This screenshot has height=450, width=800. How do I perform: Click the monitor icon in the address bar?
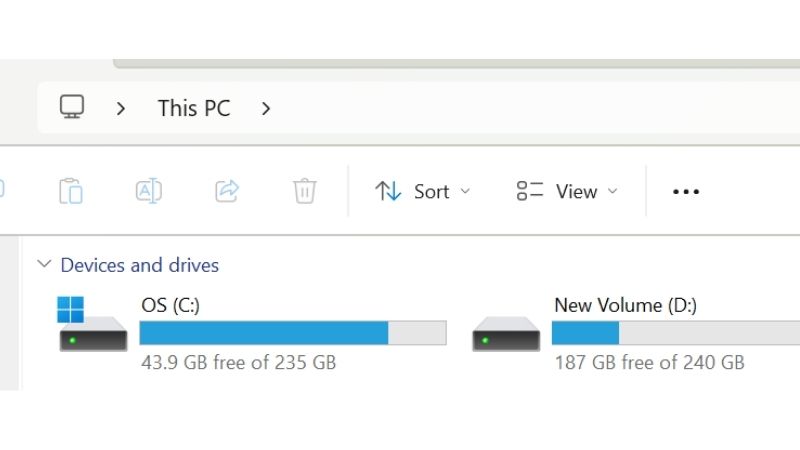coord(72,108)
